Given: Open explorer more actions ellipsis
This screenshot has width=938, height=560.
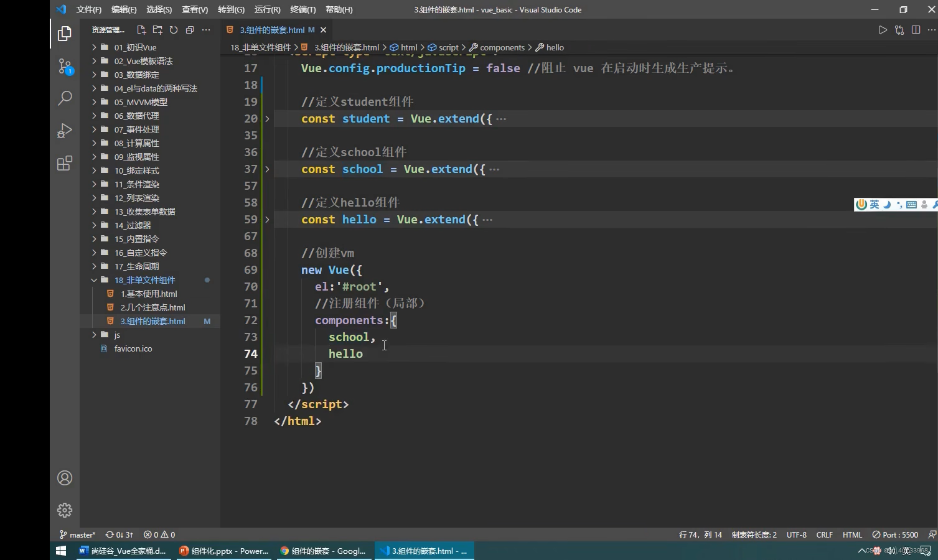Looking at the screenshot, I should click(206, 30).
